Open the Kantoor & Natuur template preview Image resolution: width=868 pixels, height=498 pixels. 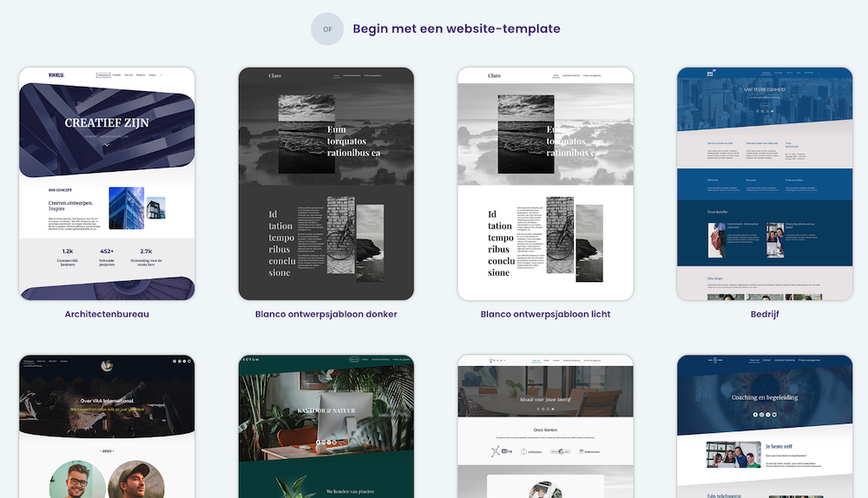(326, 427)
